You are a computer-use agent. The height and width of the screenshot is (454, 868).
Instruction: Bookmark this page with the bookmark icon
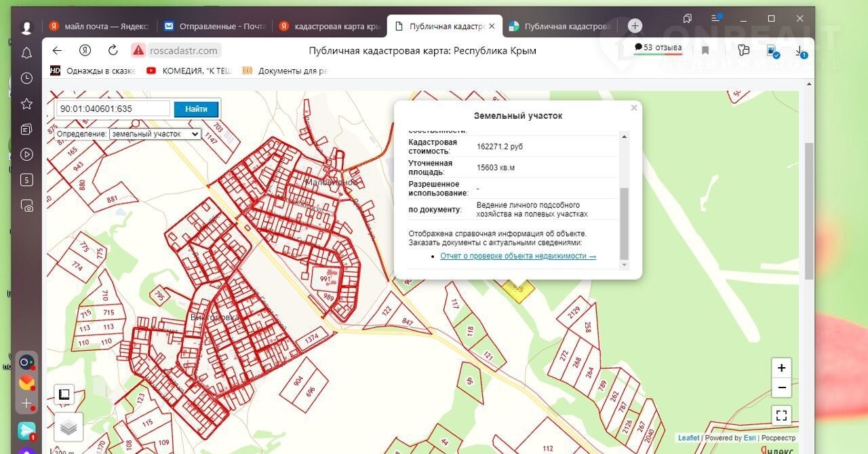pos(705,50)
